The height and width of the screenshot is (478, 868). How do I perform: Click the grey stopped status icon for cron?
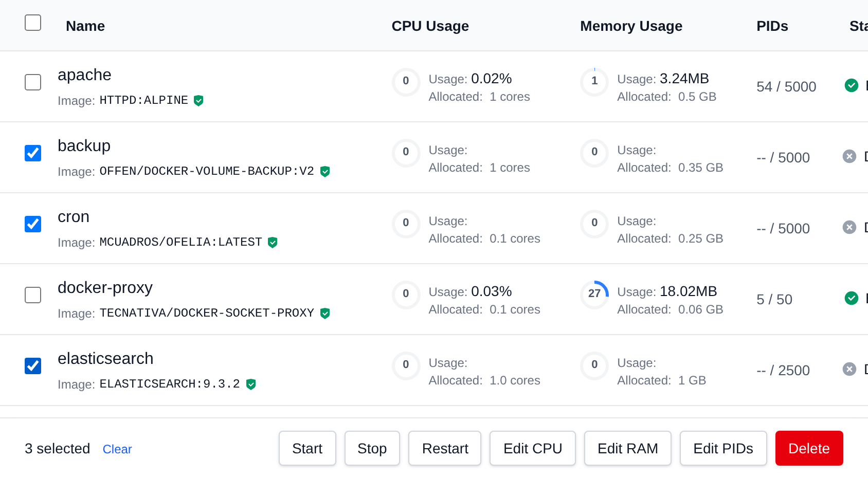849,227
